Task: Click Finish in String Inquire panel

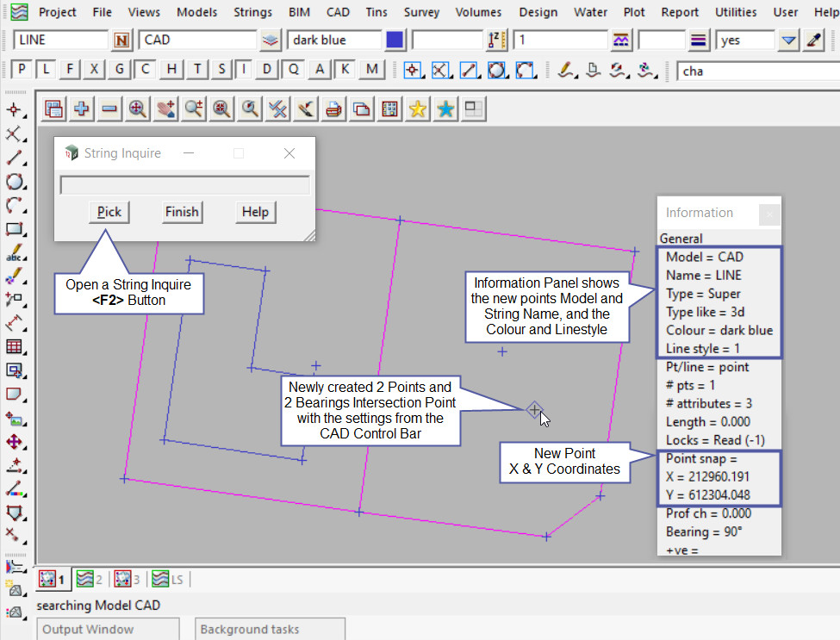Action: click(x=182, y=212)
